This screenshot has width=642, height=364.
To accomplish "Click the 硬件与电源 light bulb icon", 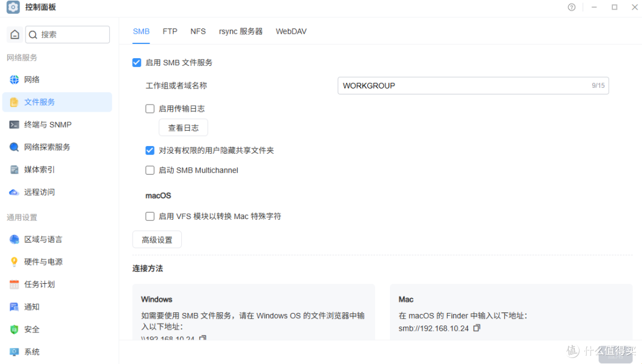I will [14, 262].
